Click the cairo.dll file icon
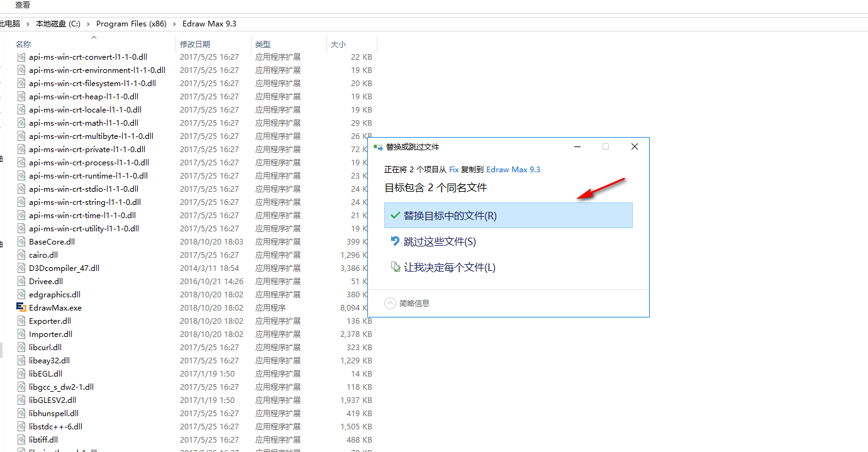 21,255
